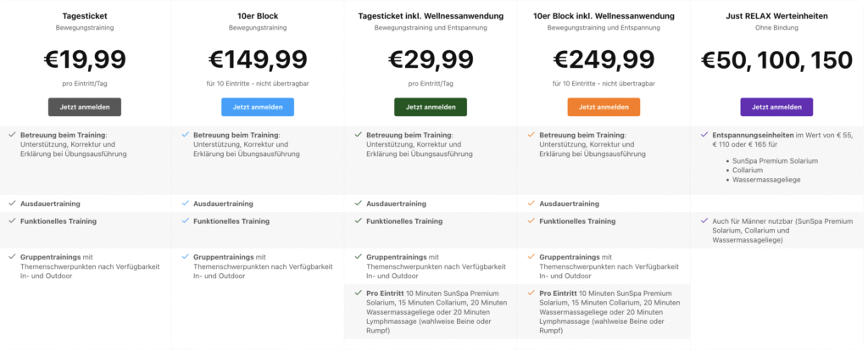
Task: Click the blue checkmark beside Funktionelles Training
Action: coord(186,221)
